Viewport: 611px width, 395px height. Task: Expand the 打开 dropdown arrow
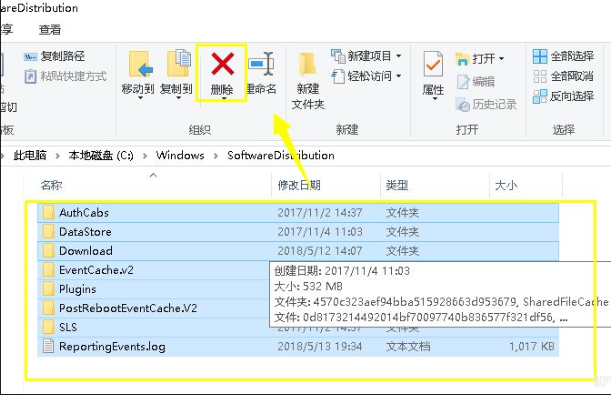[x=502, y=59]
